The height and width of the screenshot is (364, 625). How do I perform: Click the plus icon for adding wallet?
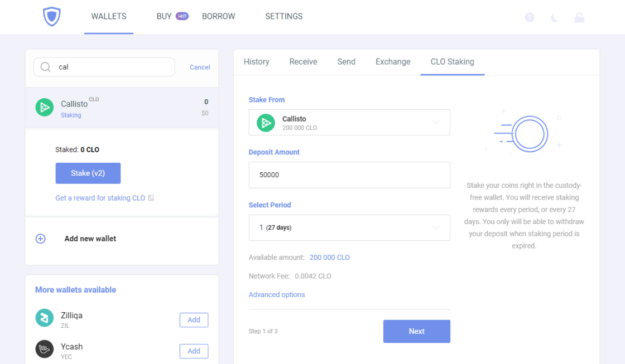tap(40, 239)
